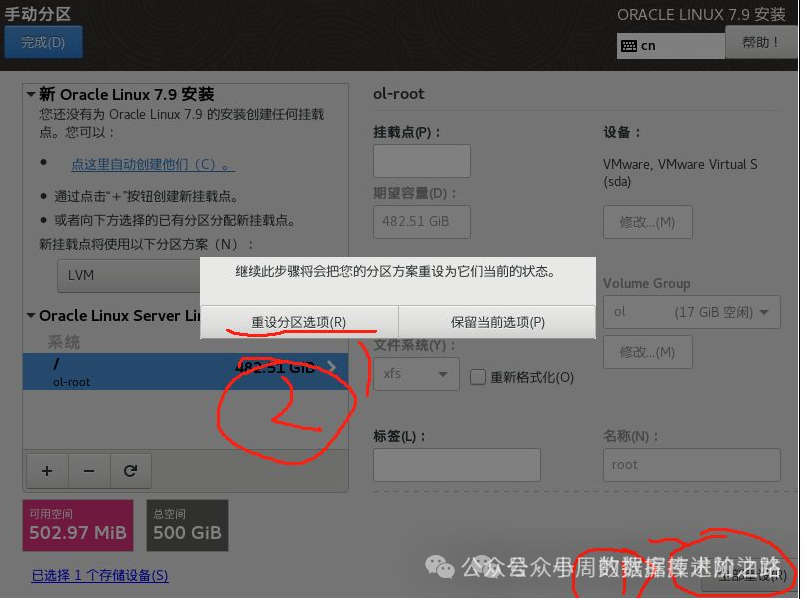Open the LVM partition scheme dropdown
The width and height of the screenshot is (806, 599).
click(x=129, y=276)
